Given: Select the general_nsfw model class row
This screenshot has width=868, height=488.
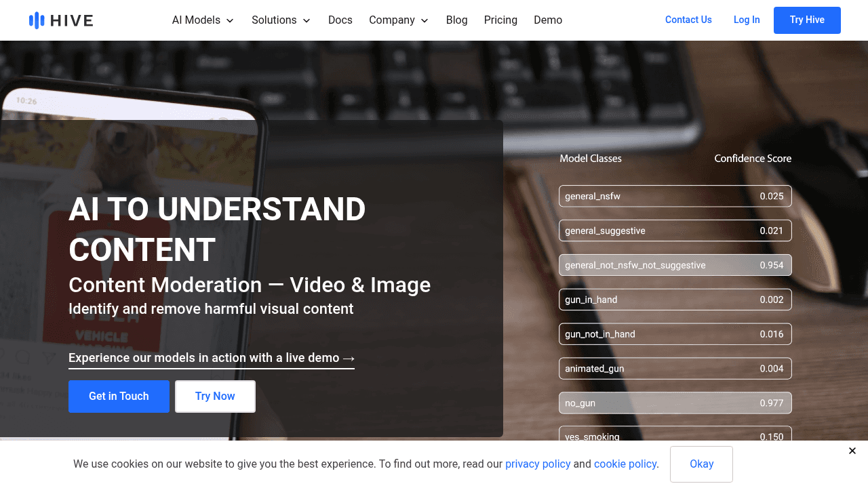Looking at the screenshot, I should pyautogui.click(x=675, y=197).
